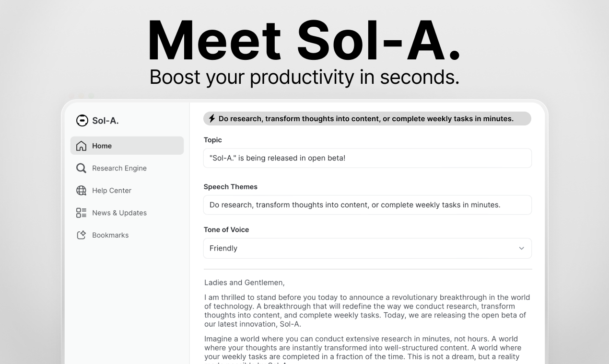Click the "Ladies and Gentlemen" speech line
The image size is (609, 364).
pyautogui.click(x=245, y=283)
